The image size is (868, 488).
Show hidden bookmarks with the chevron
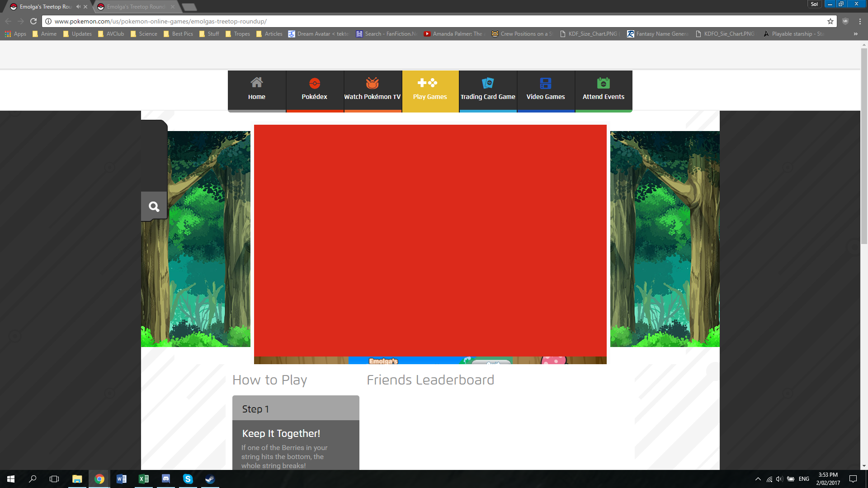855,34
